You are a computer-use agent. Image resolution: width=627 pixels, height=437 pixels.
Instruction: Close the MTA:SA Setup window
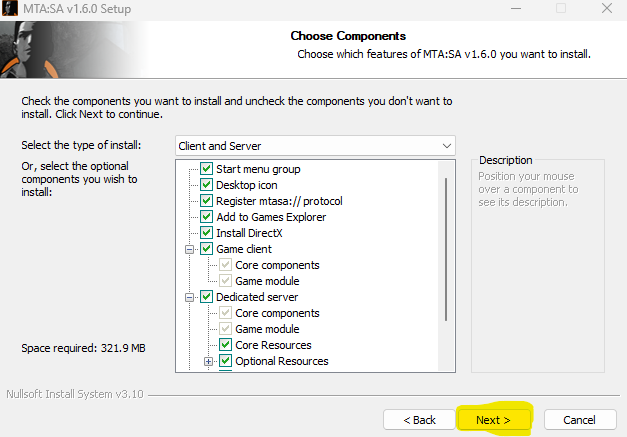pyautogui.click(x=607, y=8)
